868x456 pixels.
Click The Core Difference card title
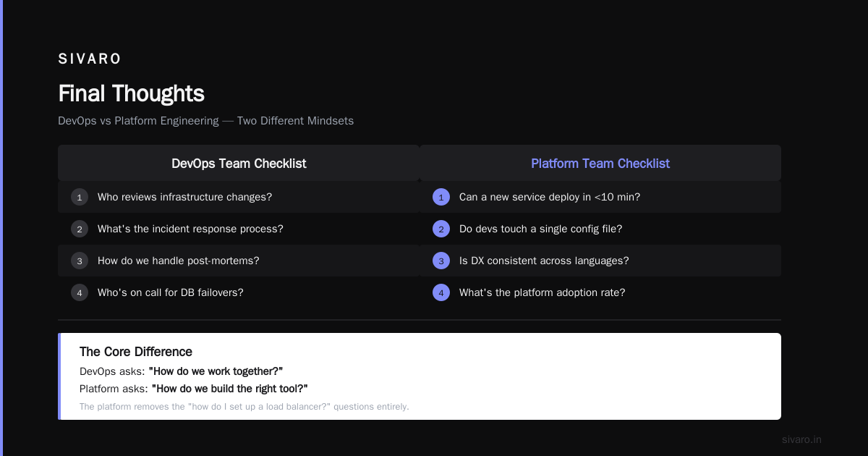pyautogui.click(x=136, y=352)
